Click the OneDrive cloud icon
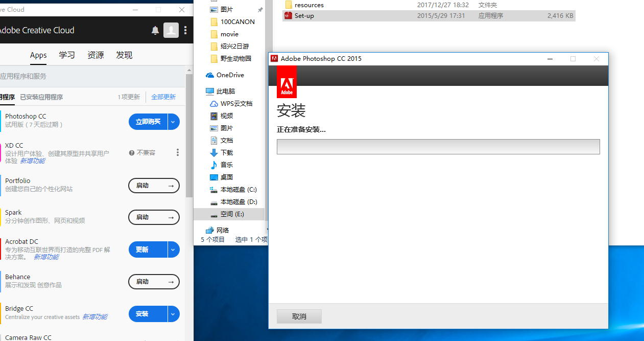 point(210,75)
